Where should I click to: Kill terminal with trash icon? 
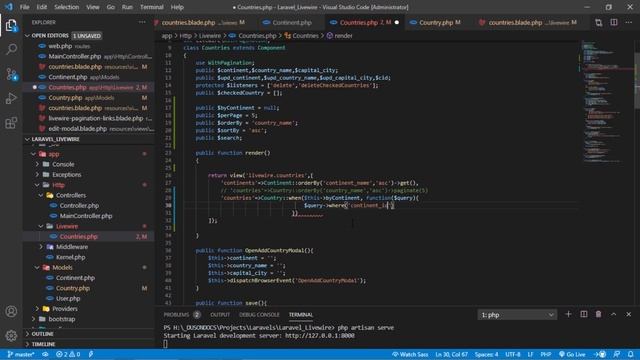coord(598,314)
